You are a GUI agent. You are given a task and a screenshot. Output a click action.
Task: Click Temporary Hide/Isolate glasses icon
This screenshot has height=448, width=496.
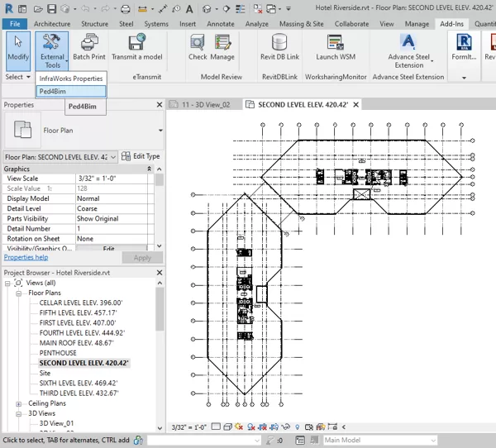point(285,427)
